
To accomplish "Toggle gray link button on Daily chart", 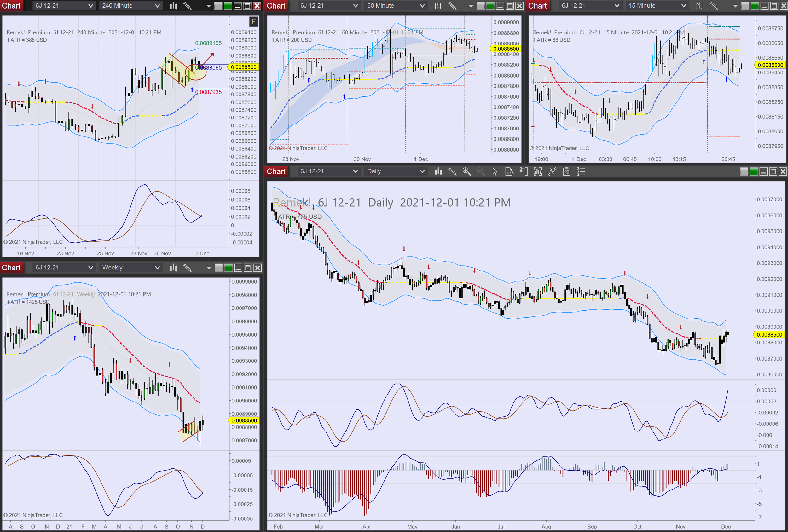I will point(744,171).
